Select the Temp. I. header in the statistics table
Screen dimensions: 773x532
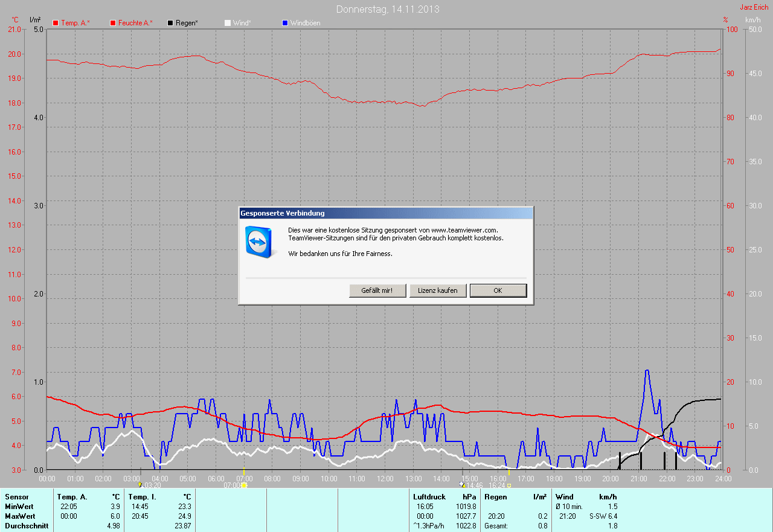point(142,497)
